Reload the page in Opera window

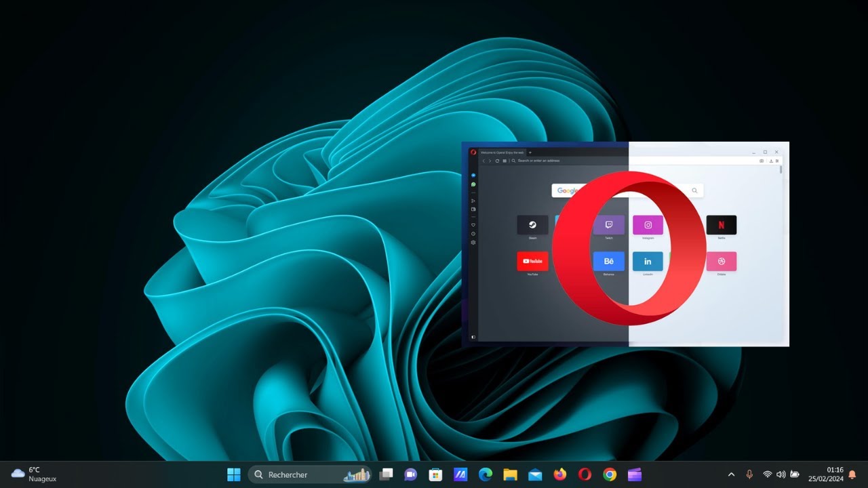pos(498,161)
